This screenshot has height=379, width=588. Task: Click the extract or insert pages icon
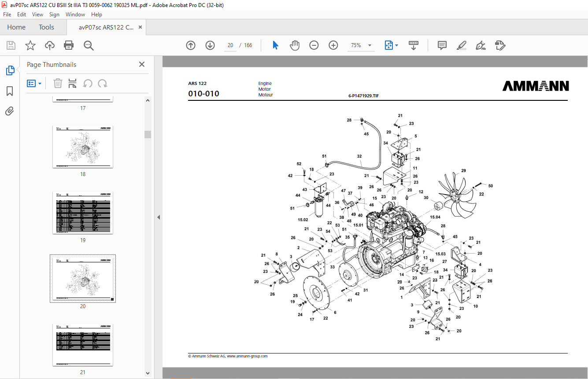coord(73,83)
